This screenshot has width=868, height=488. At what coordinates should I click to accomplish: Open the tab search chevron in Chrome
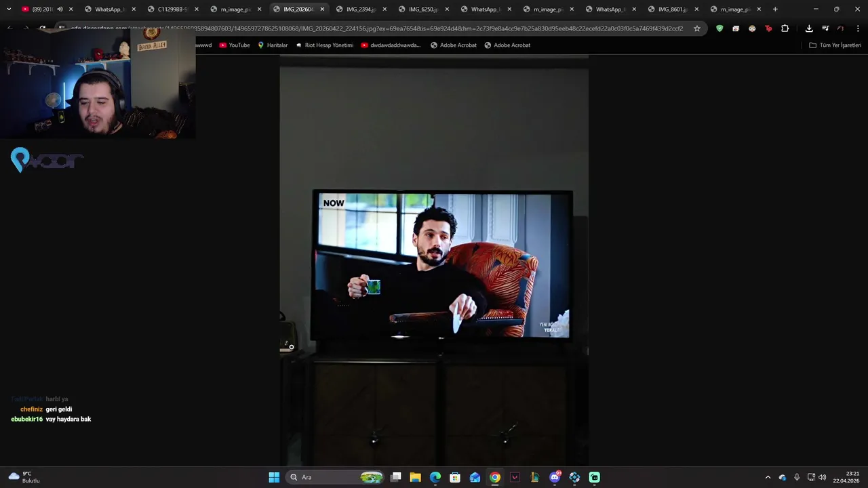point(9,9)
